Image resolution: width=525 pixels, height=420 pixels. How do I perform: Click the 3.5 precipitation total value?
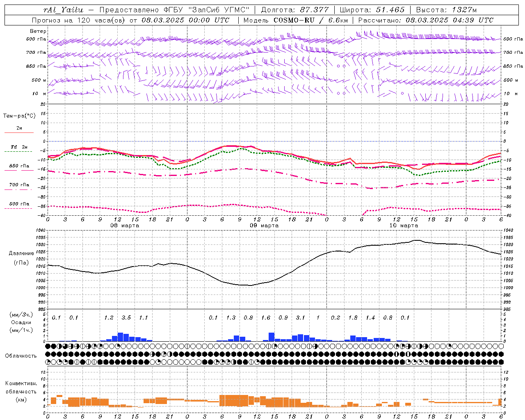126,318
